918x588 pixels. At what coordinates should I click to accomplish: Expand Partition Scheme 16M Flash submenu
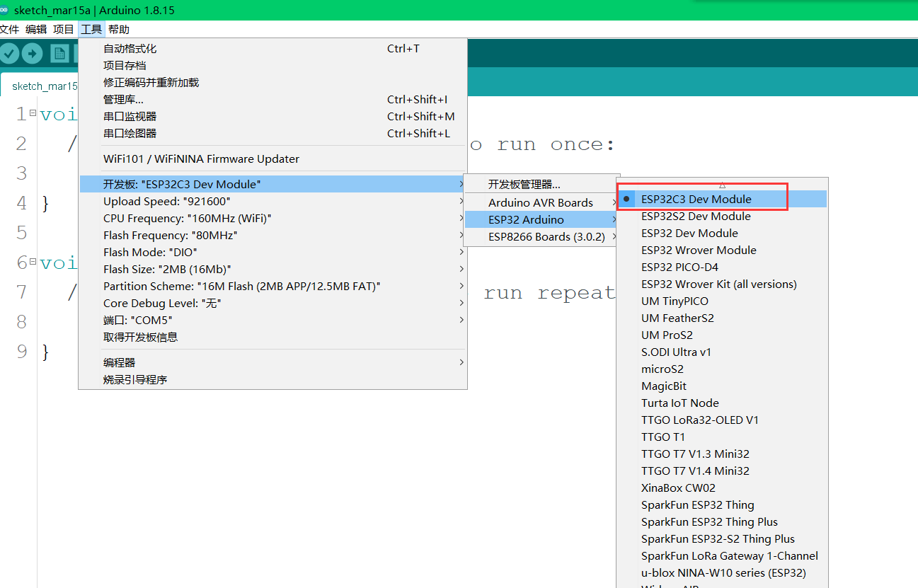(x=272, y=287)
